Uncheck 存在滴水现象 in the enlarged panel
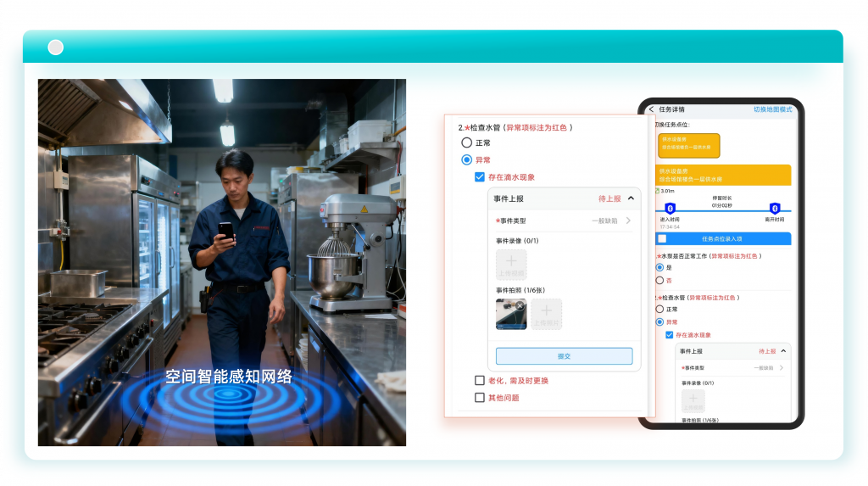Image resolution: width=868 pixels, height=486 pixels. click(480, 177)
